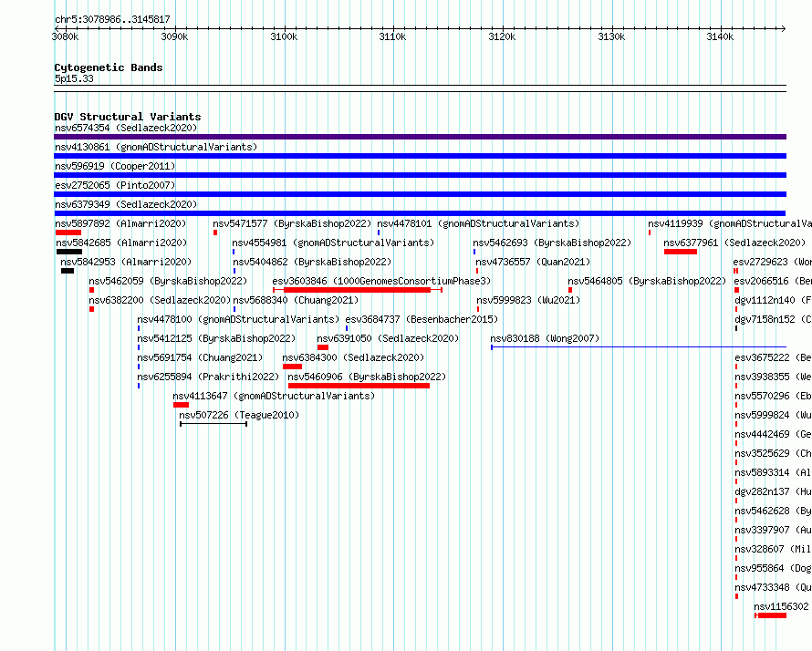
Task: Select nsv5462693 (ByrskaBishop2022) variant
Action: pyautogui.click(x=552, y=243)
